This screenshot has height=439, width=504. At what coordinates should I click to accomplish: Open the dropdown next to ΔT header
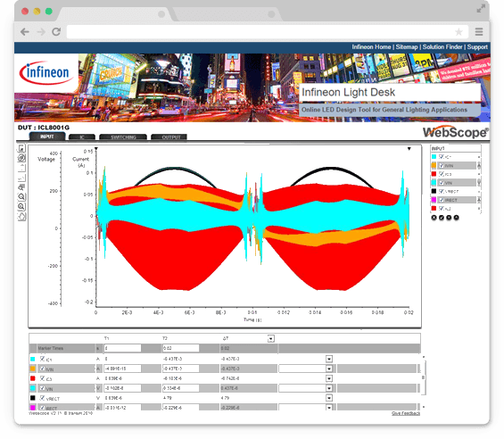[271, 339]
